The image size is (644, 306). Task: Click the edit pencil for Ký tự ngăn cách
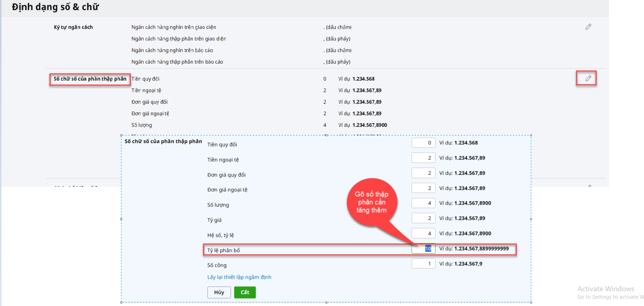click(x=588, y=27)
